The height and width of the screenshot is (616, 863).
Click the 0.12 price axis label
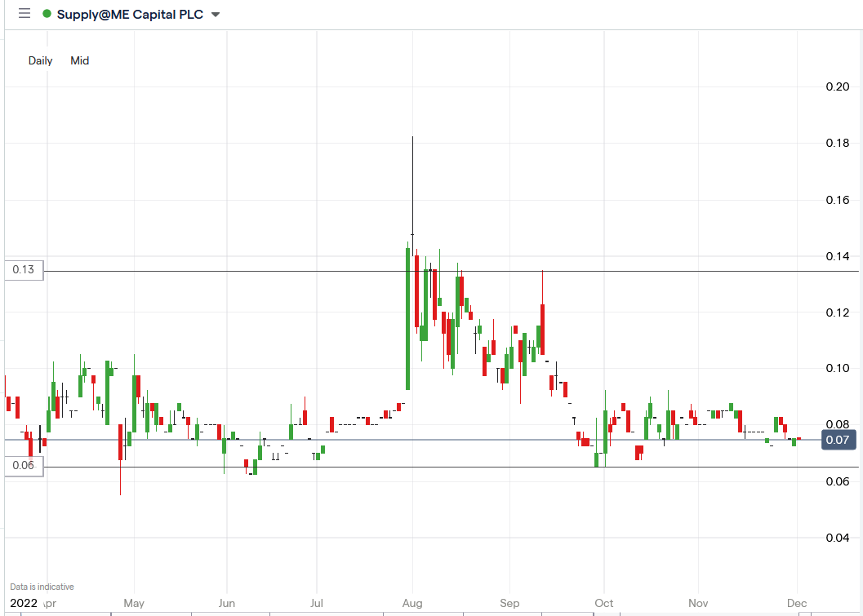click(838, 312)
